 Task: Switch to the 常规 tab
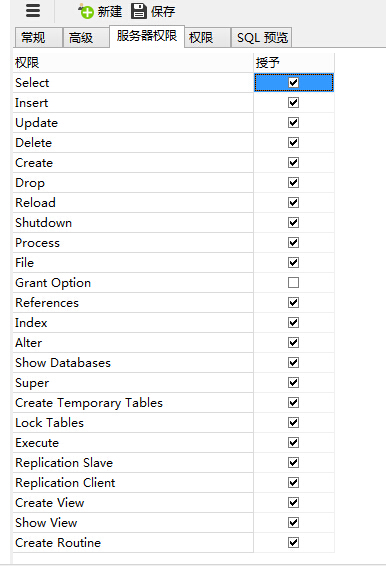[x=38, y=38]
